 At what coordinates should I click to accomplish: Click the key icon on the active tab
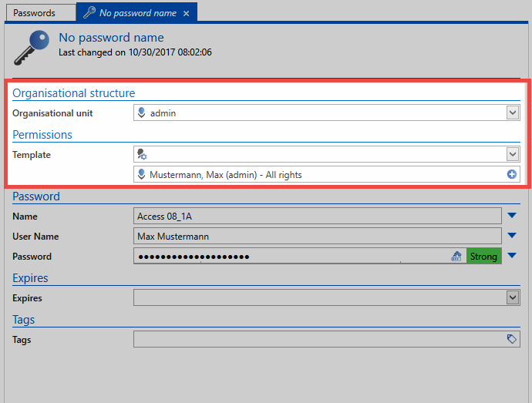pyautogui.click(x=89, y=12)
